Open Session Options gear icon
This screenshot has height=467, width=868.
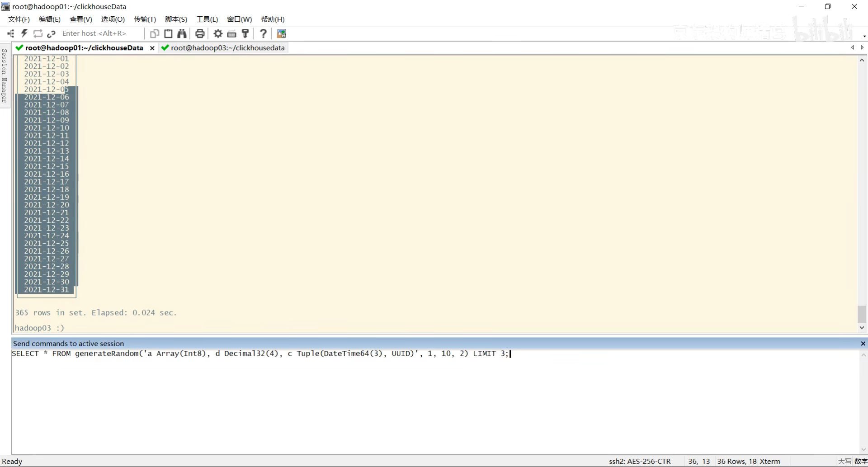coord(218,33)
